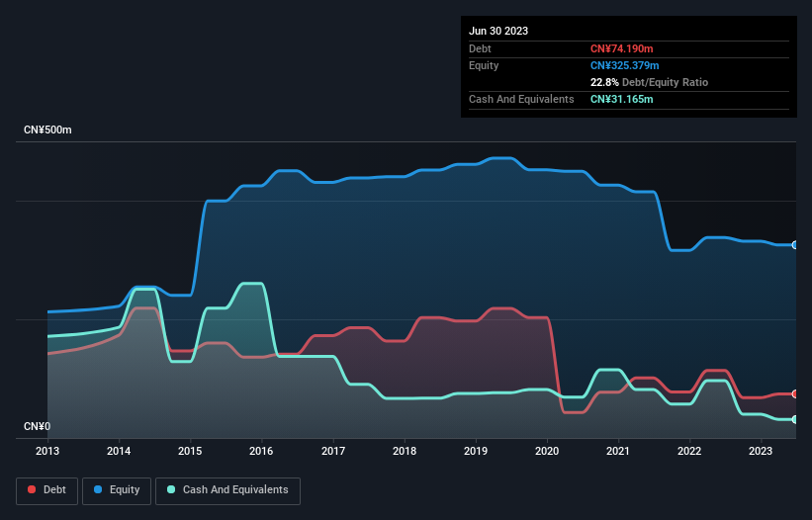The image size is (812, 520).
Task: Click the 2020 x-axis label
Action: [547, 451]
